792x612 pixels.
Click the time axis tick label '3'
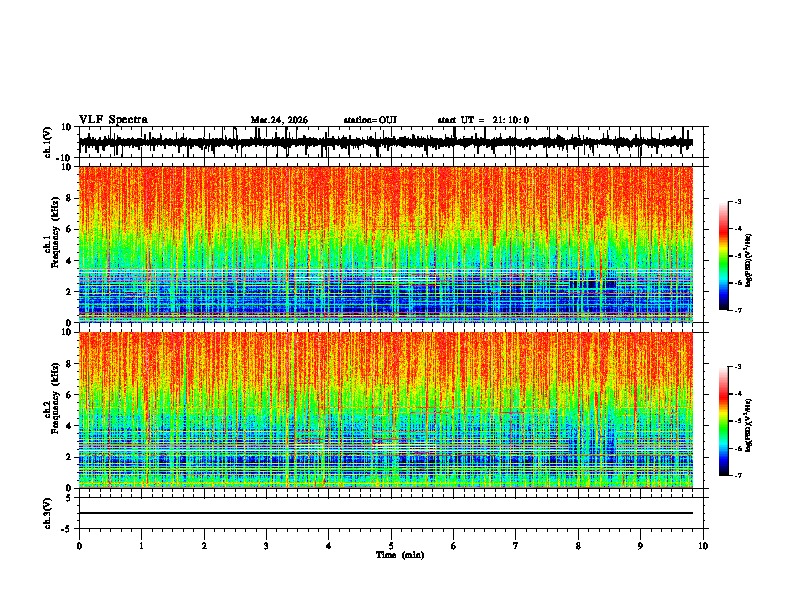click(266, 546)
